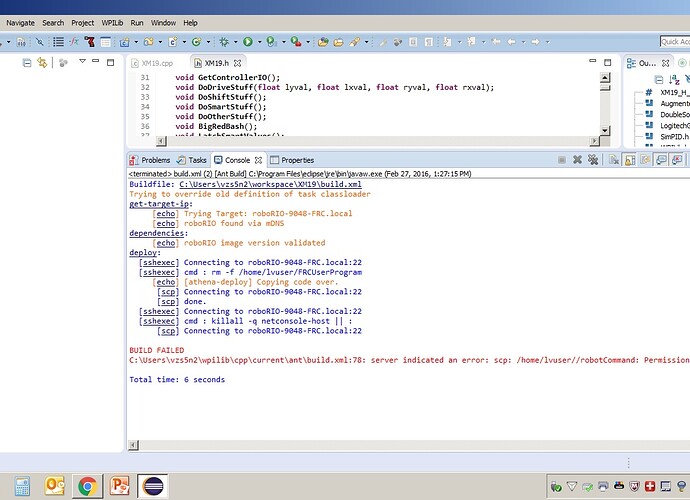
Task: Open the Navigate menu
Action: coord(20,22)
